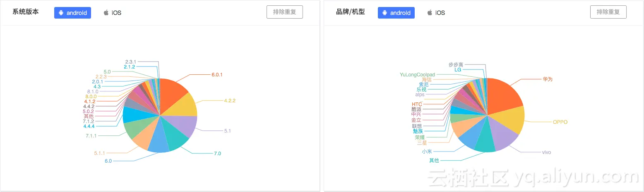The image size is (644, 192).
Task: Click the HTC brand label
Action: [x=417, y=104]
